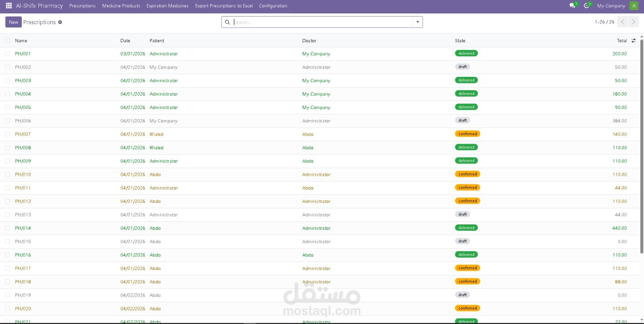Click total 440.00 in PH/014 row

pyautogui.click(x=619, y=228)
